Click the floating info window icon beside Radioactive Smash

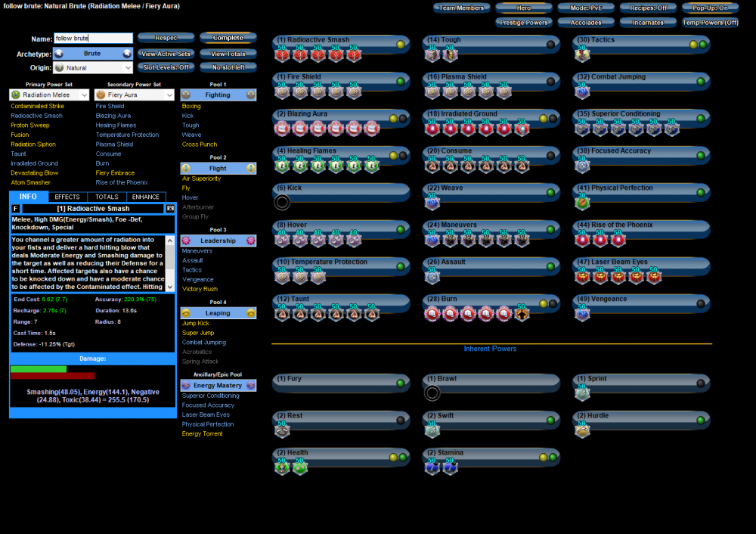170,208
